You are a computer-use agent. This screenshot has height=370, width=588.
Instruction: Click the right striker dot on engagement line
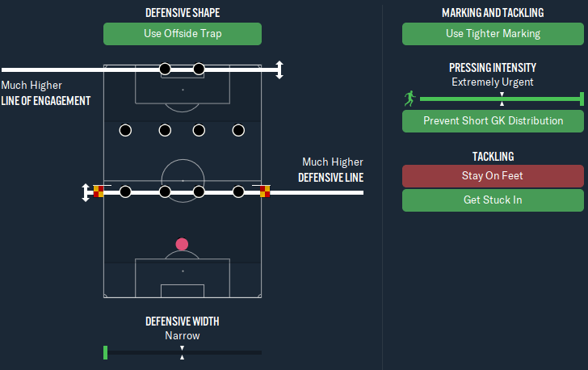click(199, 69)
